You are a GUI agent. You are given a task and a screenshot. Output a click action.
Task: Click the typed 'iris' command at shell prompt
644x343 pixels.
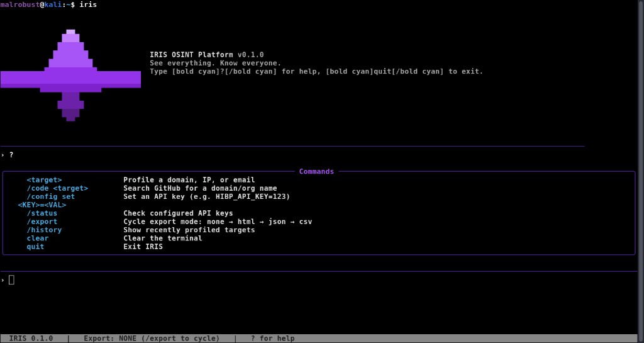click(x=88, y=4)
